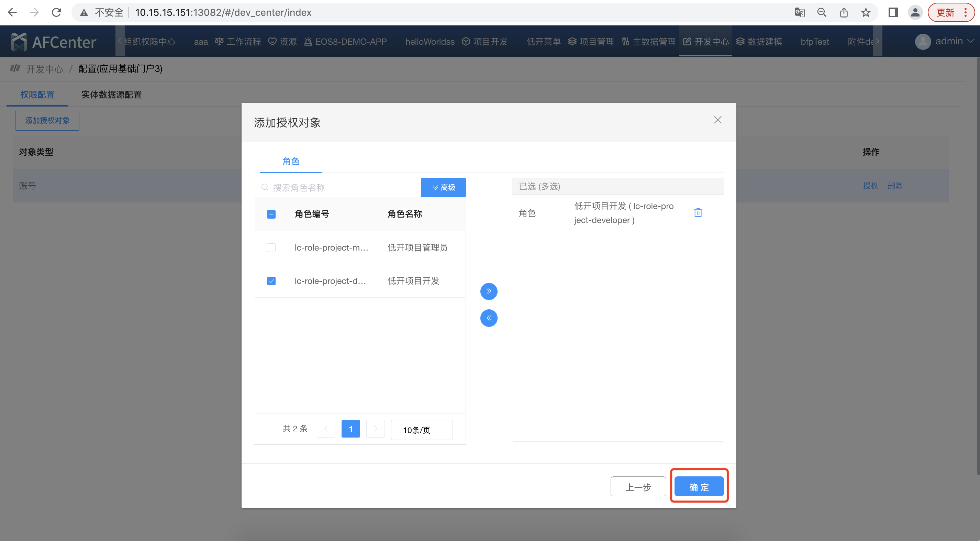Click the red 更新 update button
The width and height of the screenshot is (980, 541).
[x=951, y=13]
